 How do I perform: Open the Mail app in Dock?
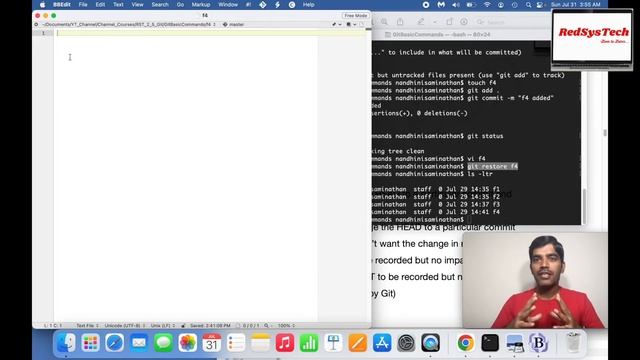point(139,343)
